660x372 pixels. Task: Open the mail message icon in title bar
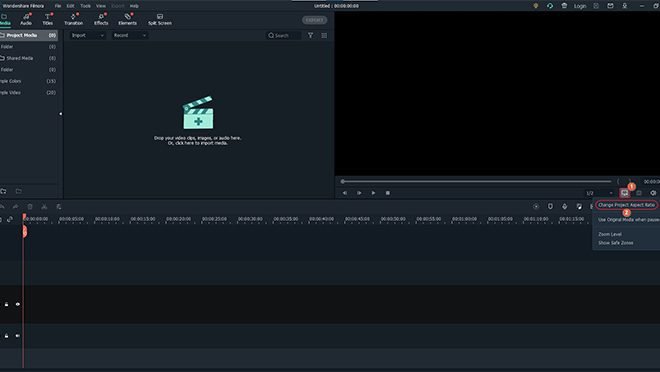pyautogui.click(x=610, y=6)
